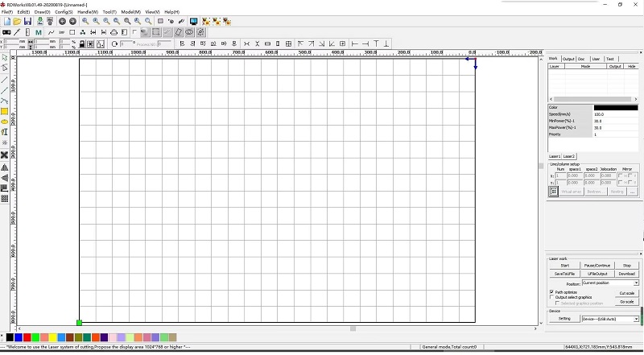This screenshot has width=644, height=355.
Task: Click the horizontal mirror triangle tool
Action: 5,167
